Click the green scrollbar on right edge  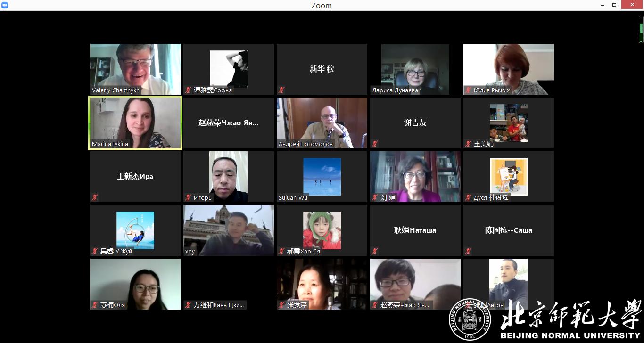641,29
